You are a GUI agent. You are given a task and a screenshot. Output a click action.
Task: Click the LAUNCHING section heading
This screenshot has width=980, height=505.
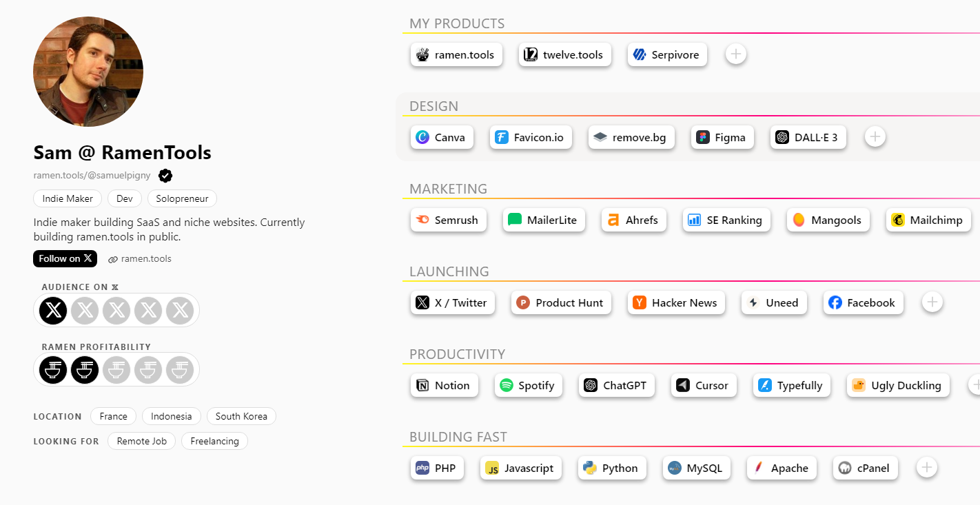click(x=449, y=271)
